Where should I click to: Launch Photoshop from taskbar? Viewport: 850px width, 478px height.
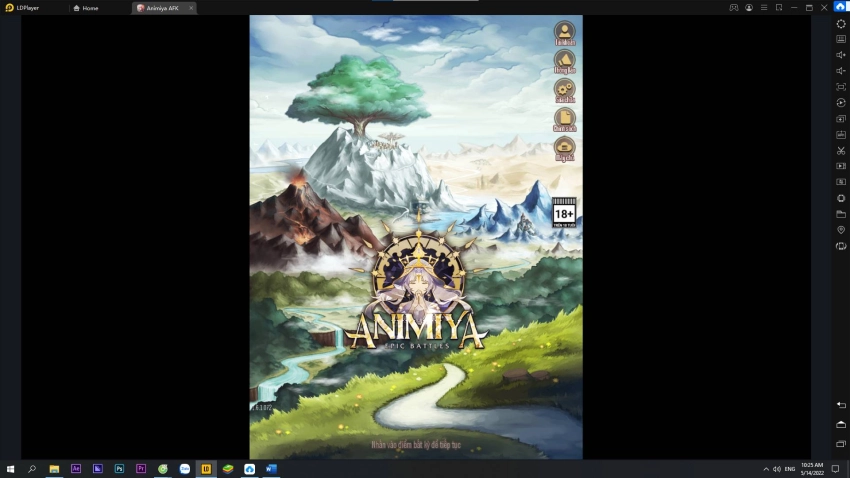(x=119, y=469)
